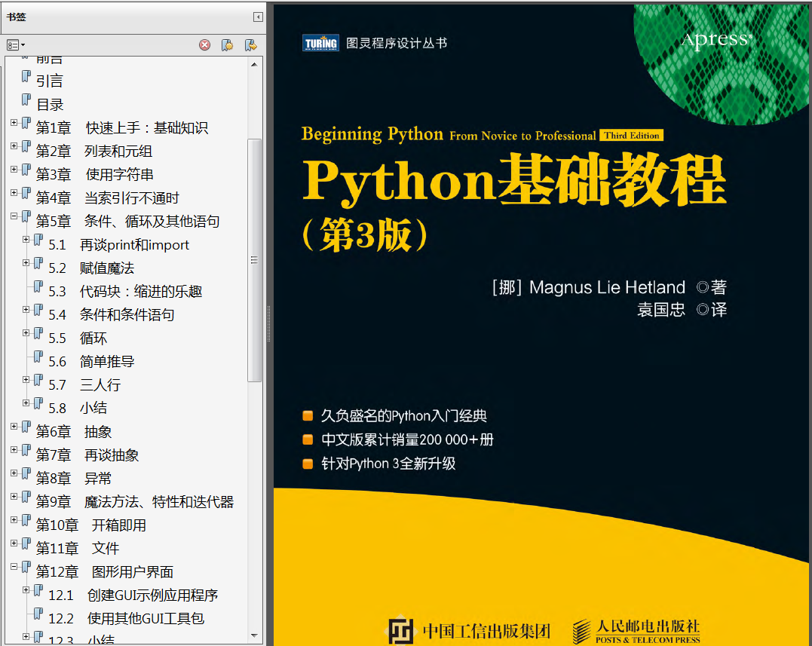Viewport: 812px width, 646px height.
Task: Click the panel splitter grip handle
Action: (268, 323)
